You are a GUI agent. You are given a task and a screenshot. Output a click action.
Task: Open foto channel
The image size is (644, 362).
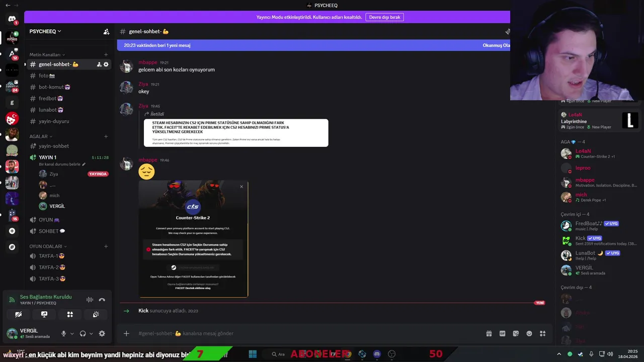coord(69,75)
